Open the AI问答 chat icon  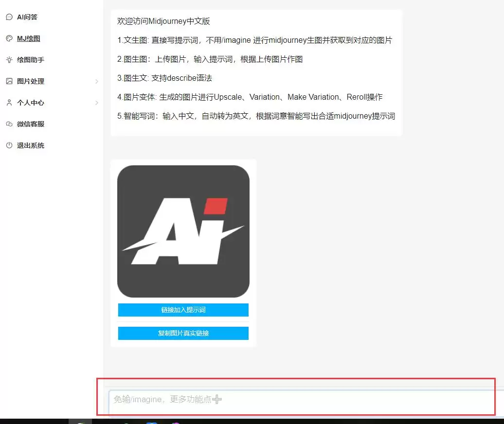click(x=9, y=17)
